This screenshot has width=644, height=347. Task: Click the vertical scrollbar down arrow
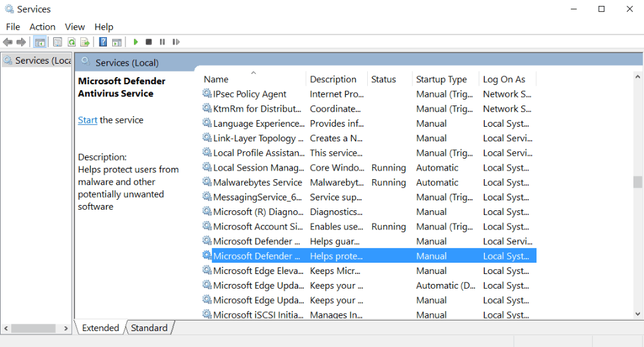637,314
